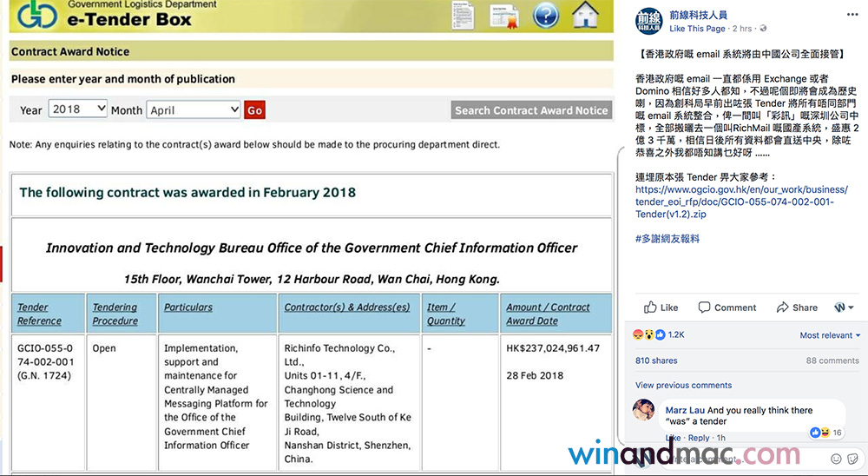Expand the Most relevant comment sorting
The image size is (868, 476).
830,335
